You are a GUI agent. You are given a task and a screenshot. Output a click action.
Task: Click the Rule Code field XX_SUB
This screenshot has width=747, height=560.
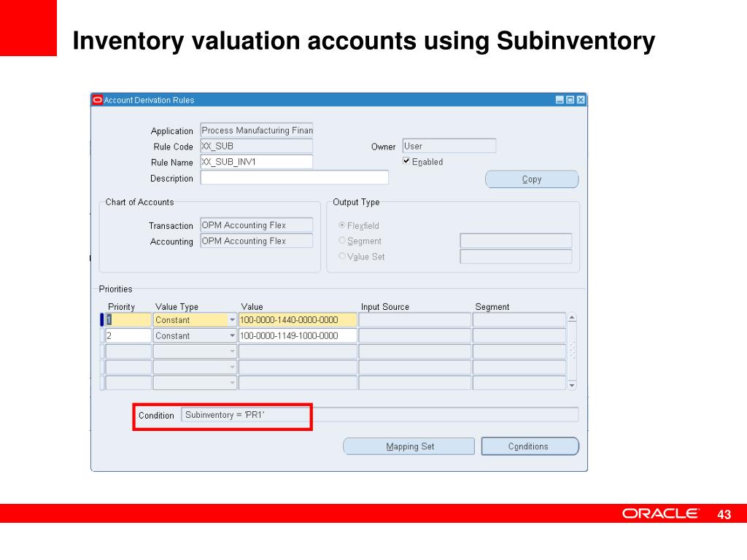click(x=256, y=146)
